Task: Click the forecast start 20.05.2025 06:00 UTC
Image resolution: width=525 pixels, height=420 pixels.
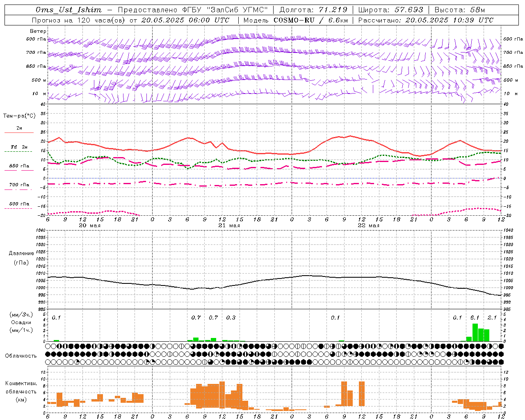Action: pos(185,20)
